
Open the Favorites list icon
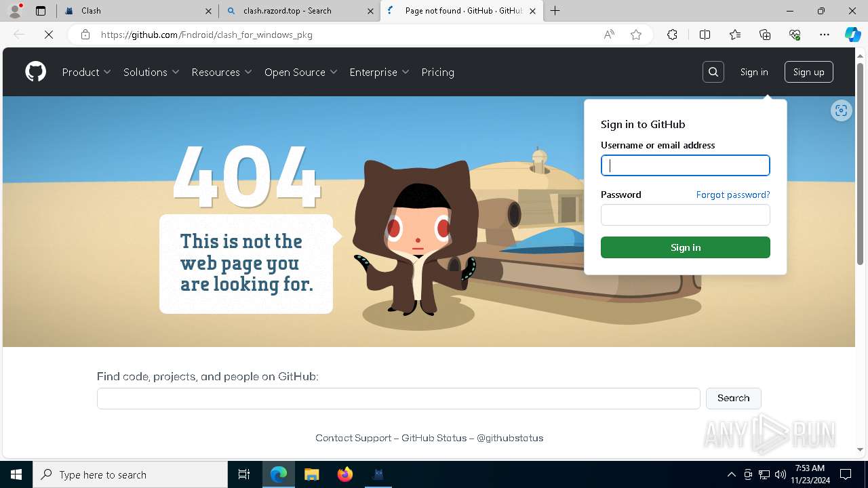[x=735, y=35]
